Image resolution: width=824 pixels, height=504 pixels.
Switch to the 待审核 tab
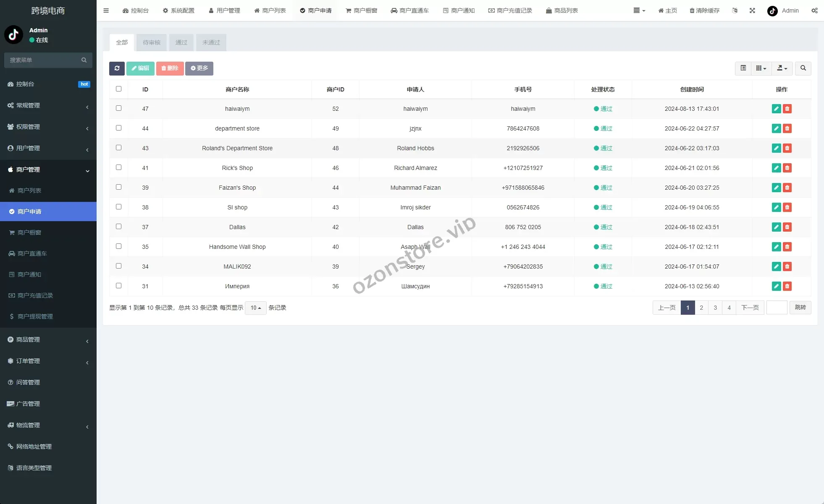152,42
